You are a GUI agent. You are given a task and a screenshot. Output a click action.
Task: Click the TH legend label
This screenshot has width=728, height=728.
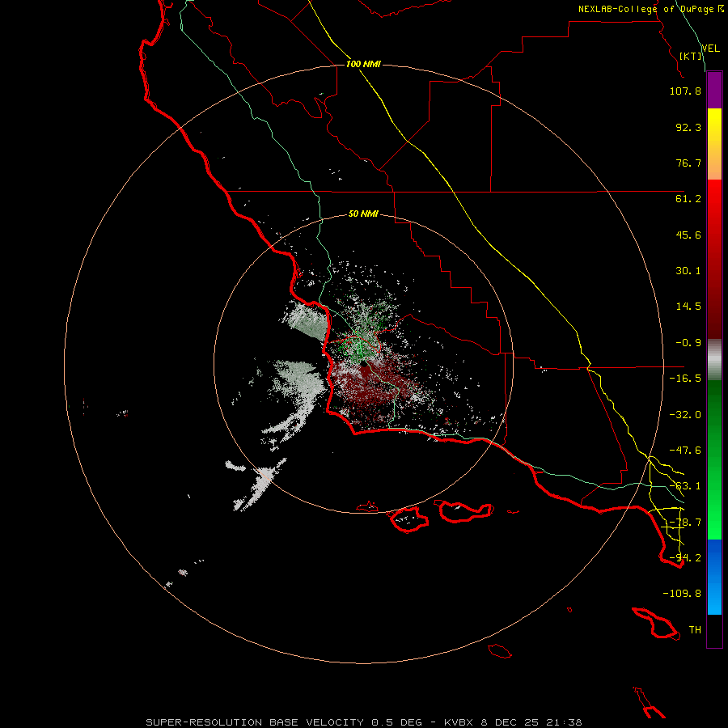pos(695,630)
